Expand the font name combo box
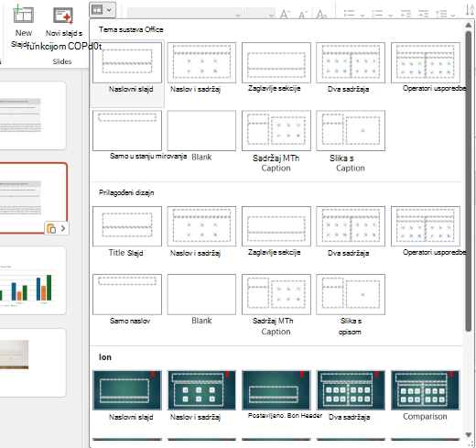 185,14
